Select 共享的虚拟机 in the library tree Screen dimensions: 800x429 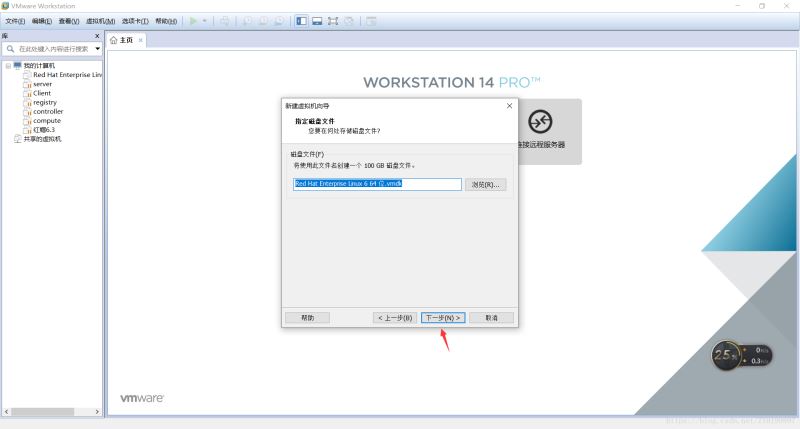[x=42, y=139]
